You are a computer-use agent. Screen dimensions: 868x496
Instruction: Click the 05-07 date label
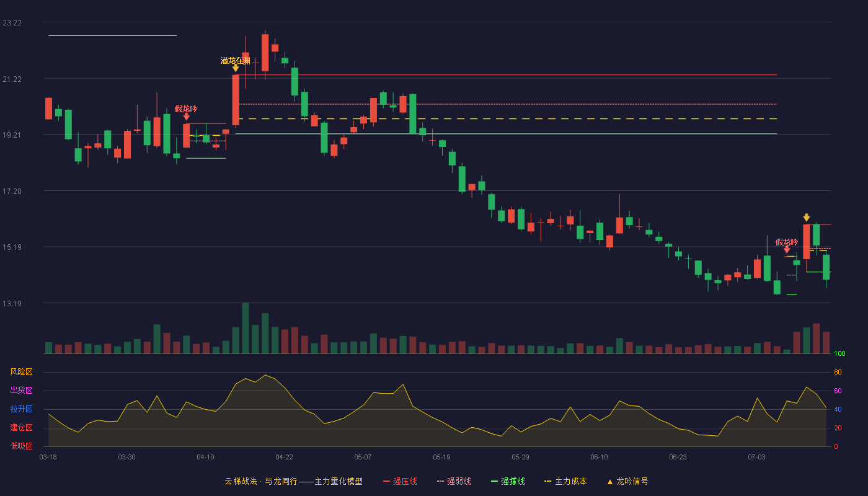click(x=363, y=457)
